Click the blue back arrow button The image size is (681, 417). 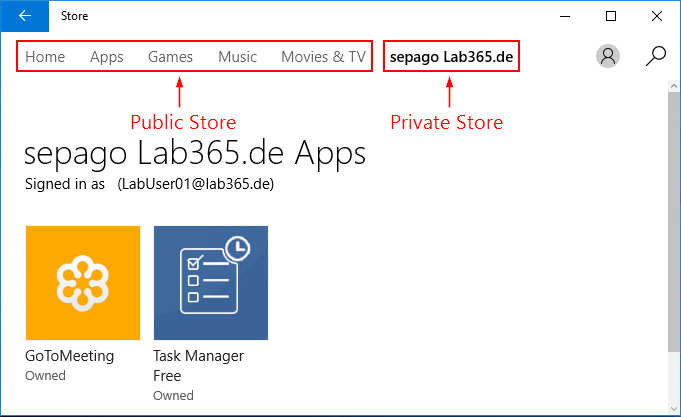[25, 16]
